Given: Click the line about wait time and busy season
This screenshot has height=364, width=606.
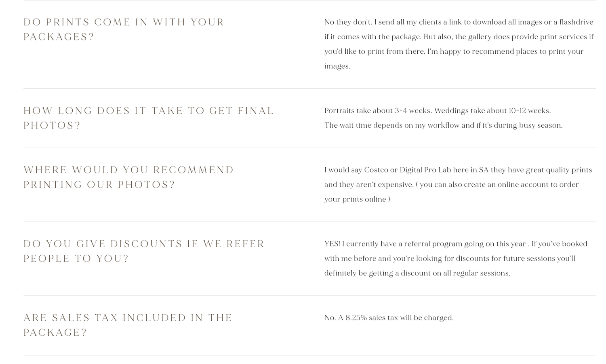Looking at the screenshot, I should (443, 125).
